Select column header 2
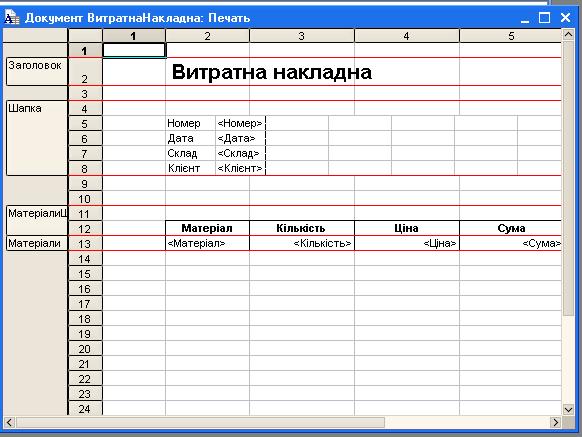 coord(207,36)
